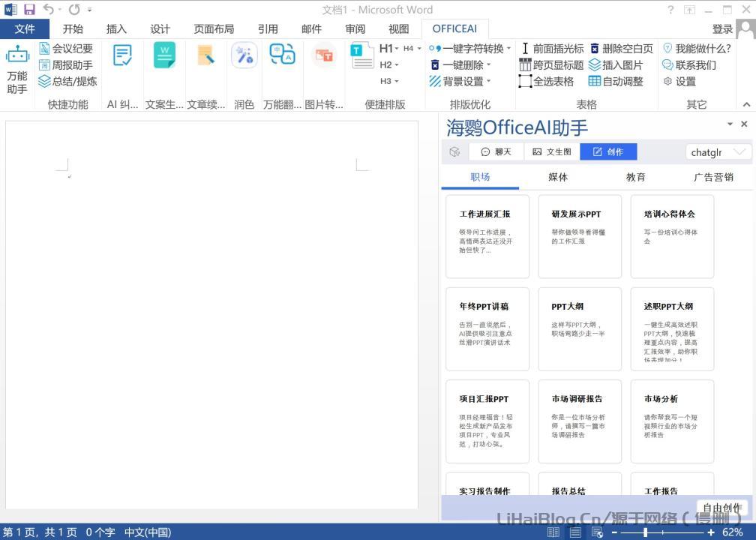Select the 媒体 category tab
Image resolution: width=756 pixels, height=540 pixels.
click(558, 177)
